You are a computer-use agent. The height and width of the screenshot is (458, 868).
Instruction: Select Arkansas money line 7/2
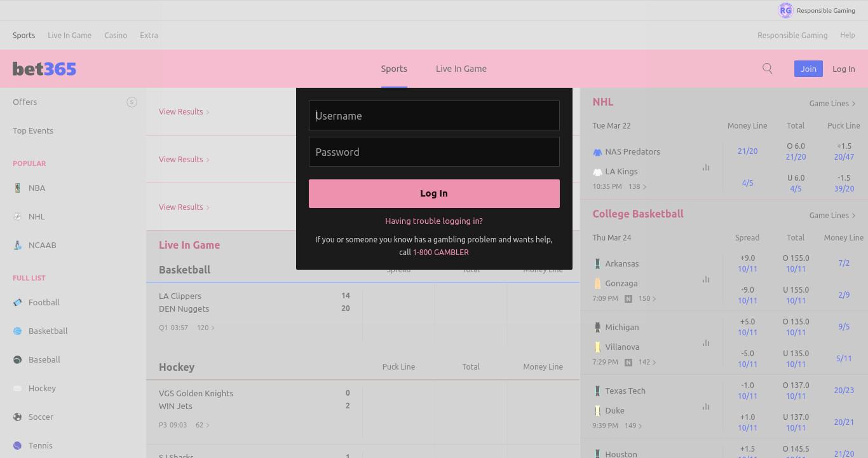pos(844,263)
